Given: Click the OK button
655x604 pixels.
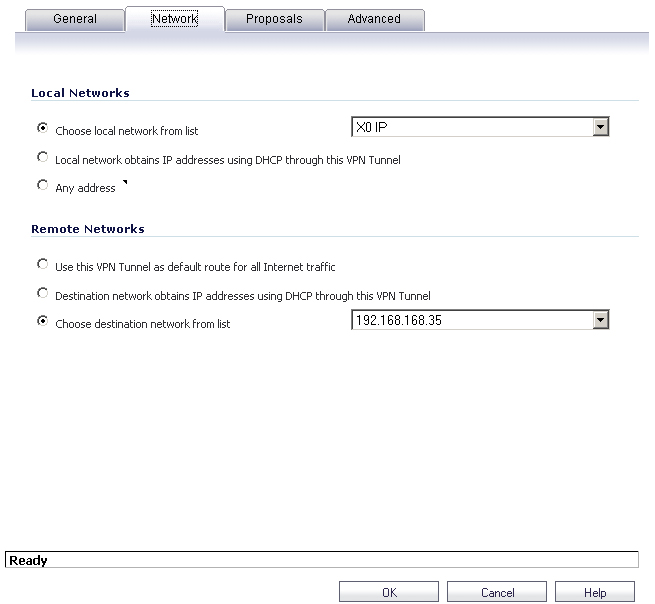Looking at the screenshot, I should tap(389, 592).
